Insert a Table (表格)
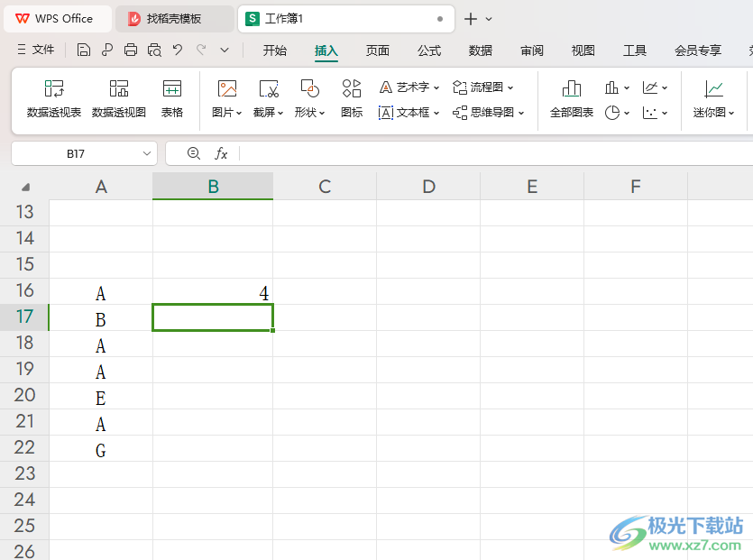This screenshot has width=753, height=560. [172, 99]
